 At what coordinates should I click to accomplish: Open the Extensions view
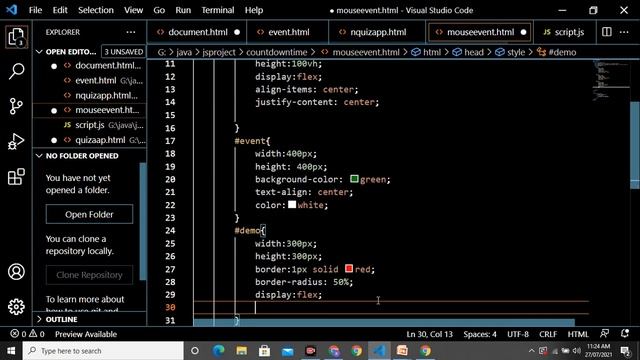tap(16, 177)
